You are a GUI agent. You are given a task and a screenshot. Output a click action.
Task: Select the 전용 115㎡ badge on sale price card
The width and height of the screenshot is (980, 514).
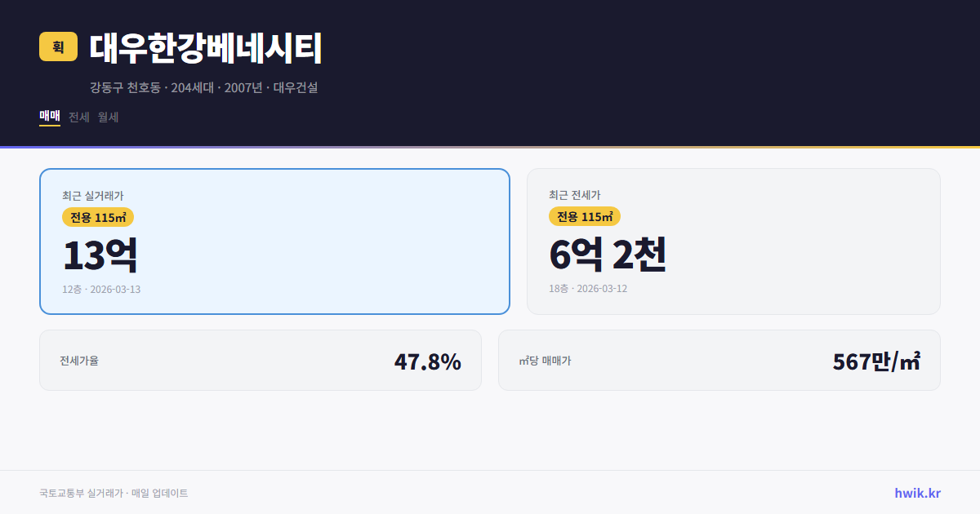98,217
